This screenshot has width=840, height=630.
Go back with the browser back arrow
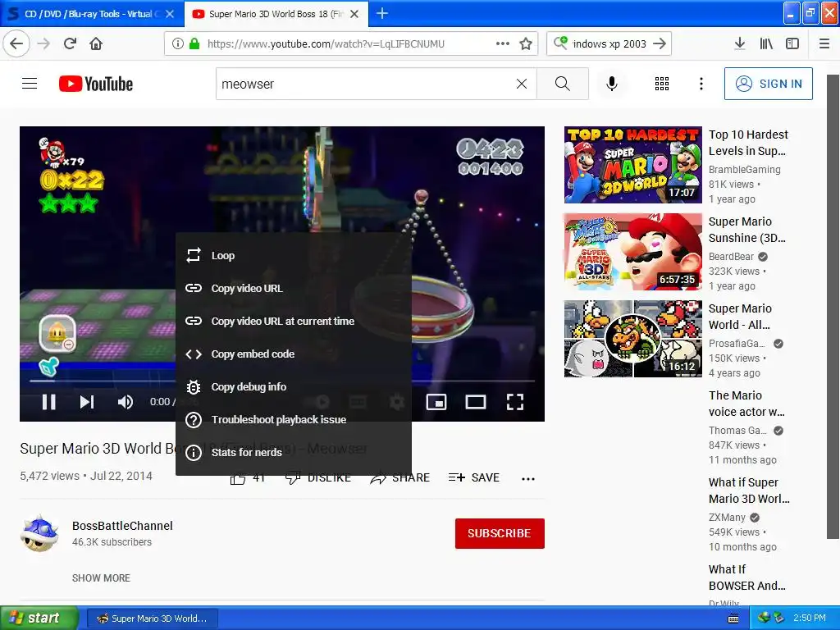point(16,43)
